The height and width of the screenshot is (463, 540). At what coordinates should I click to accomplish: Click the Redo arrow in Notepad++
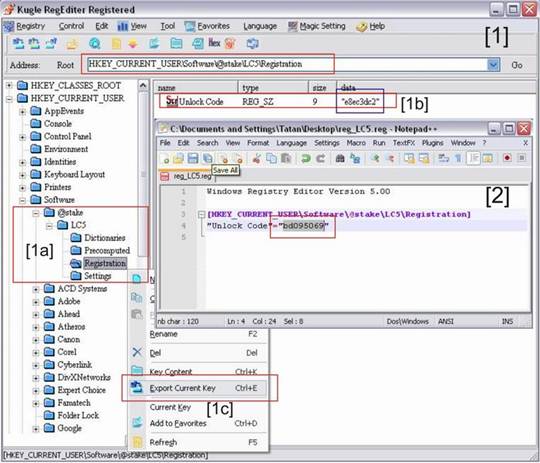click(x=321, y=158)
